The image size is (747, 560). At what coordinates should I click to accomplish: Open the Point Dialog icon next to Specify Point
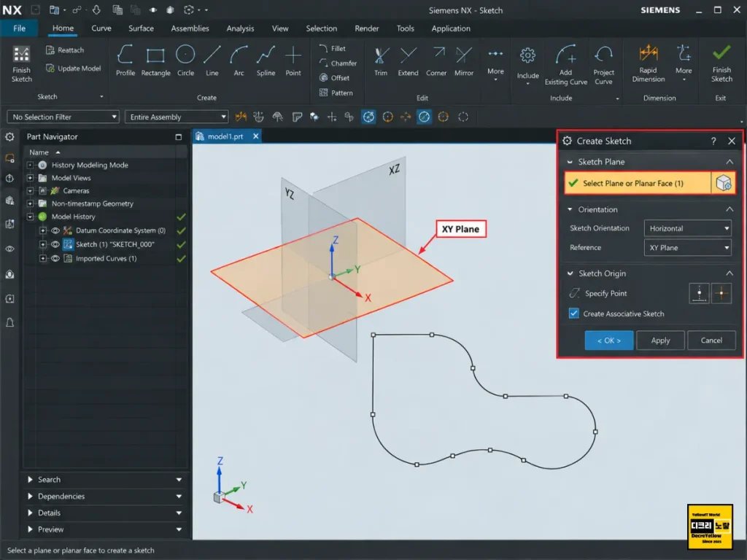[699, 293]
